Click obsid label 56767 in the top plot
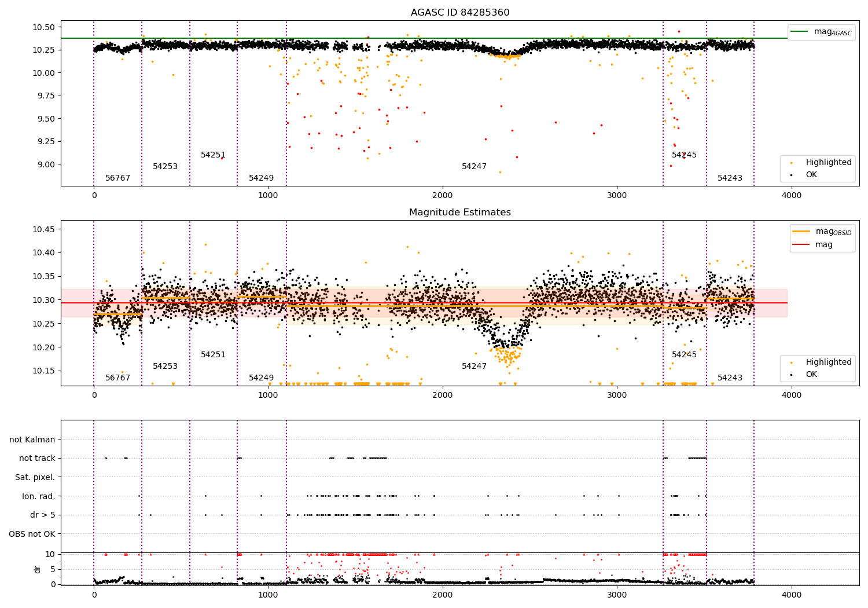Viewport: 868px width, 608px height. (118, 178)
